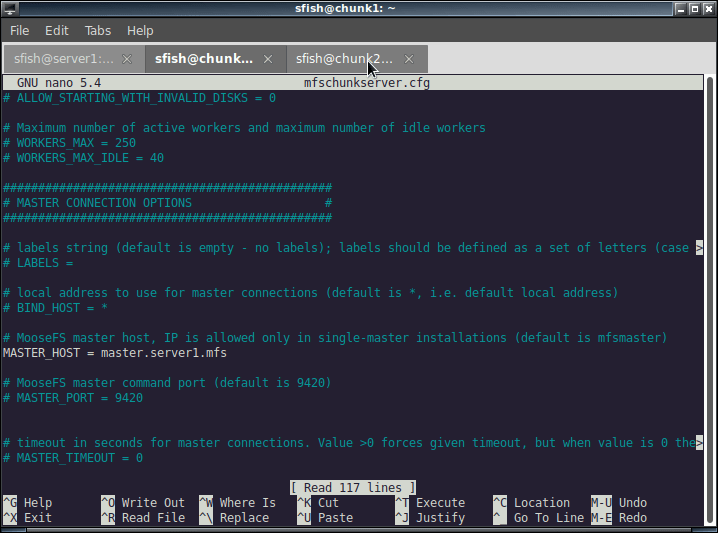718x533 pixels.
Task: Click the MASTER_HOST = master.server1.mfs line
Action: (115, 353)
